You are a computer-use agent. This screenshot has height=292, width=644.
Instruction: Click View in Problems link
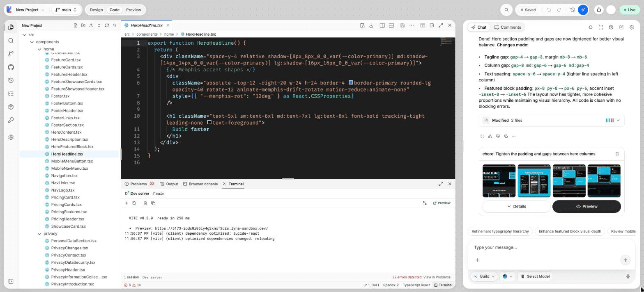[437, 277]
